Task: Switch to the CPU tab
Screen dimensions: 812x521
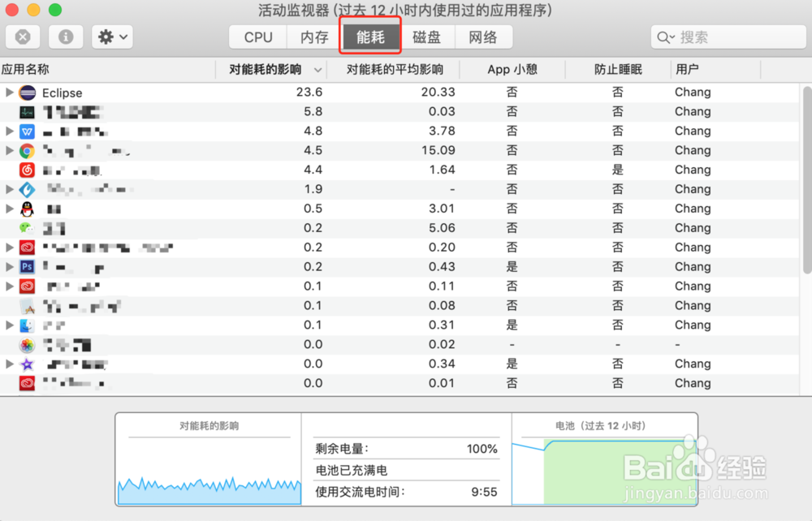Action: click(x=256, y=37)
